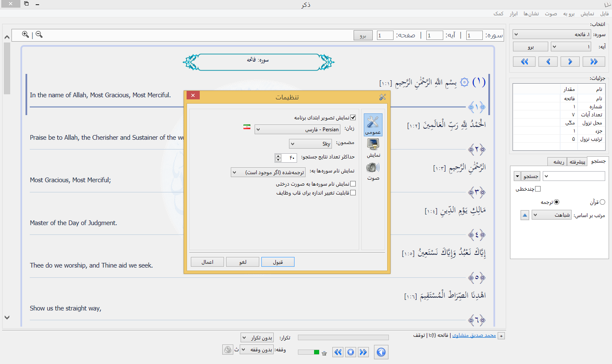Click the grey round icon left of وقفه
Viewport: 612px width, 364px height.
pyautogui.click(x=228, y=350)
